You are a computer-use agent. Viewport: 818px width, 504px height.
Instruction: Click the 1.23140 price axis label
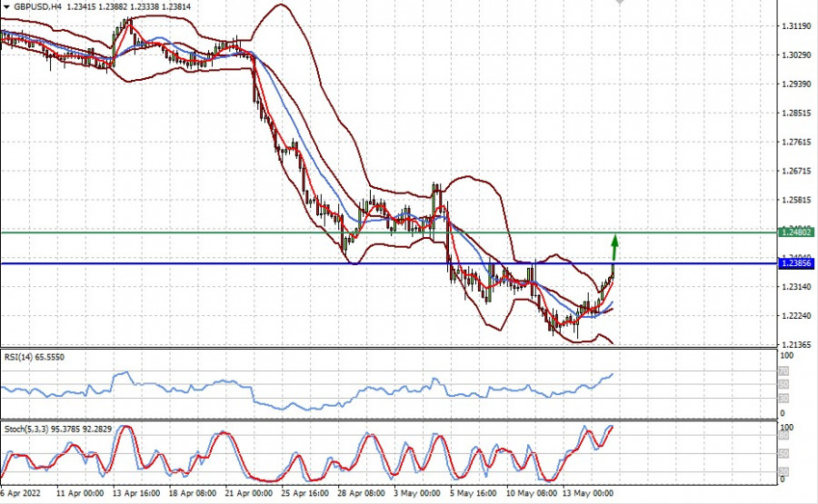coord(796,287)
